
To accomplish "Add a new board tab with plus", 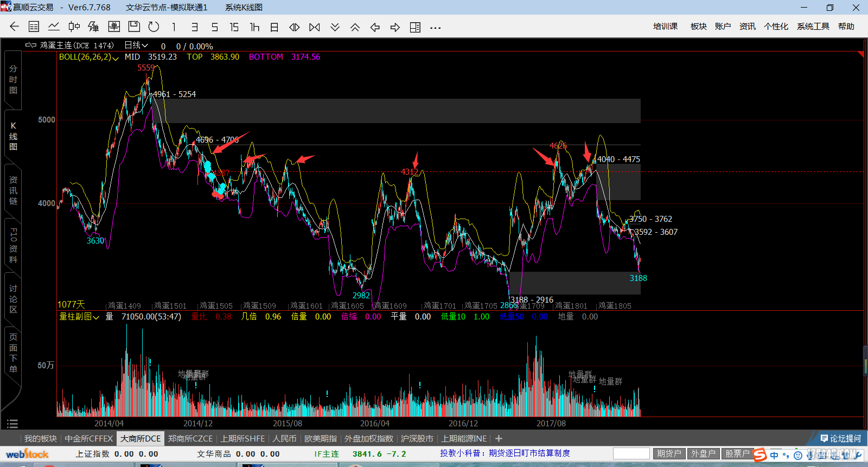I will click(x=499, y=438).
